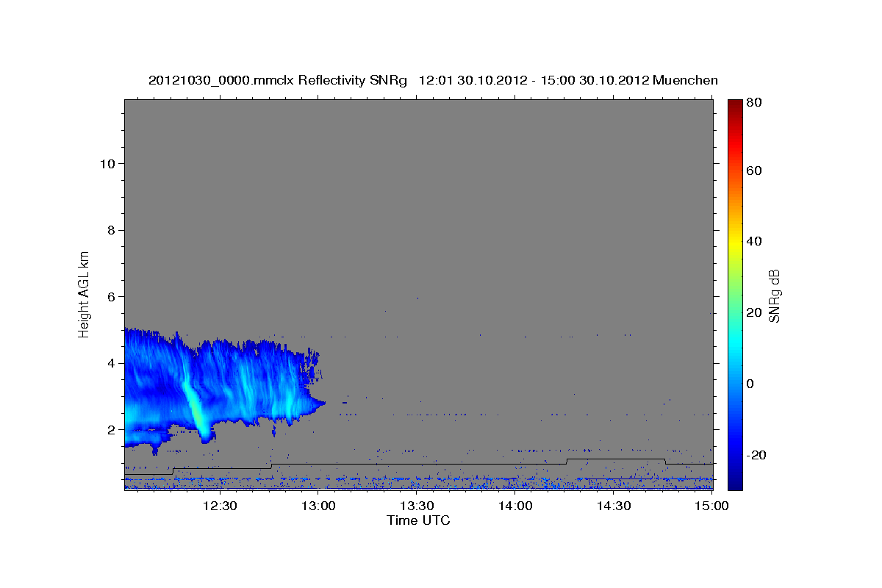
Task: Click the 14:30 time tick label
Action: click(x=614, y=506)
